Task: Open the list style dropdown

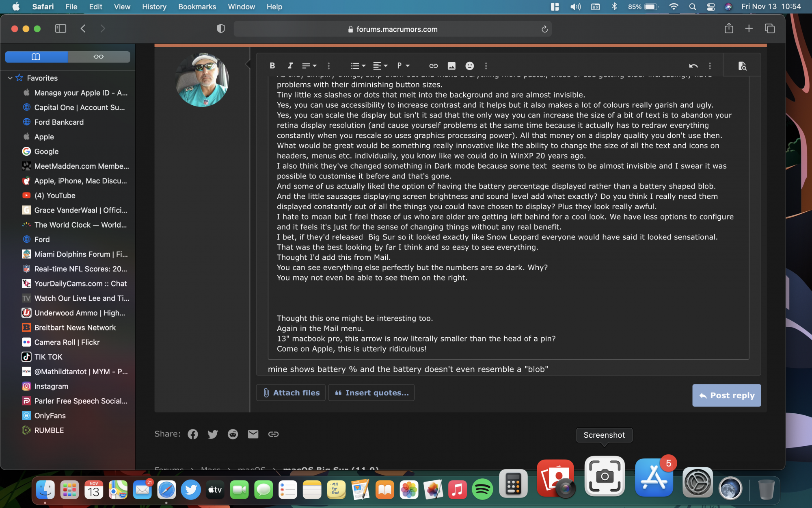Action: pyautogui.click(x=358, y=66)
